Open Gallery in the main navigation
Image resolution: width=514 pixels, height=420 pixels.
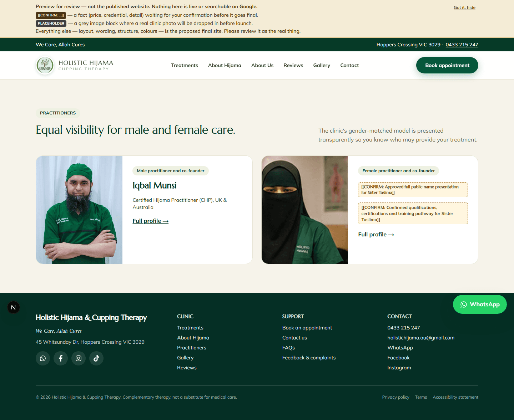(x=322, y=65)
